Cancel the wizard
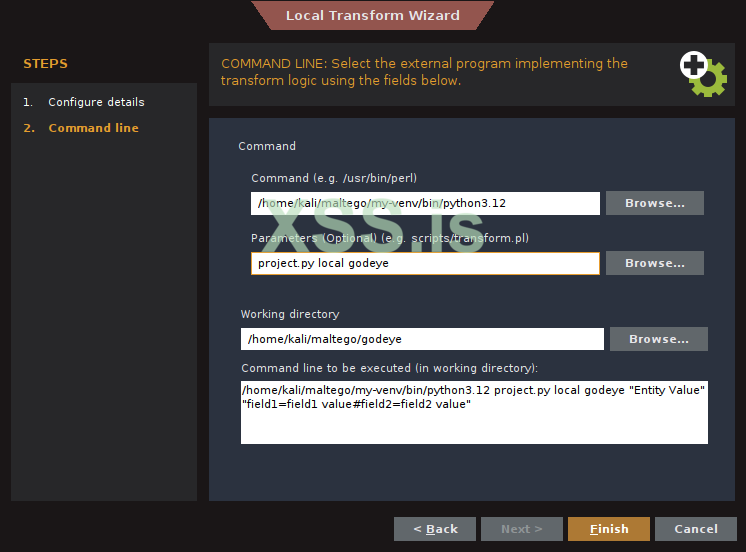The image size is (746, 552). click(696, 529)
